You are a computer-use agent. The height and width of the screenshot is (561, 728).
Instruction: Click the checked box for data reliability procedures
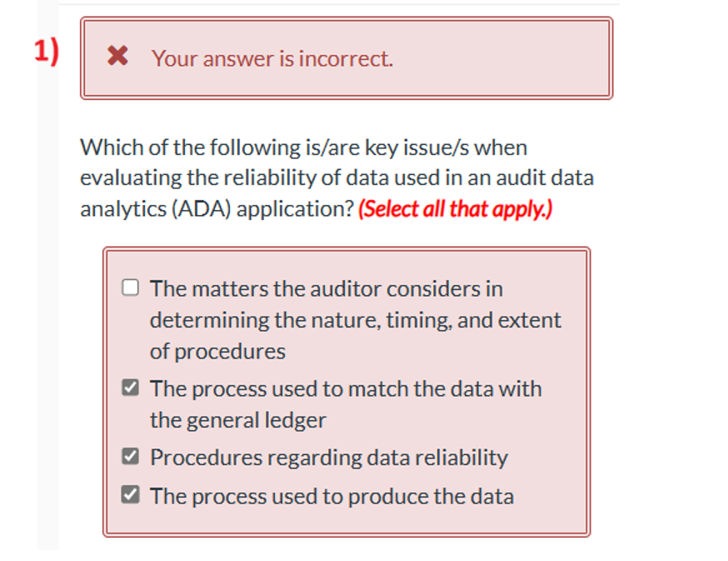click(131, 453)
